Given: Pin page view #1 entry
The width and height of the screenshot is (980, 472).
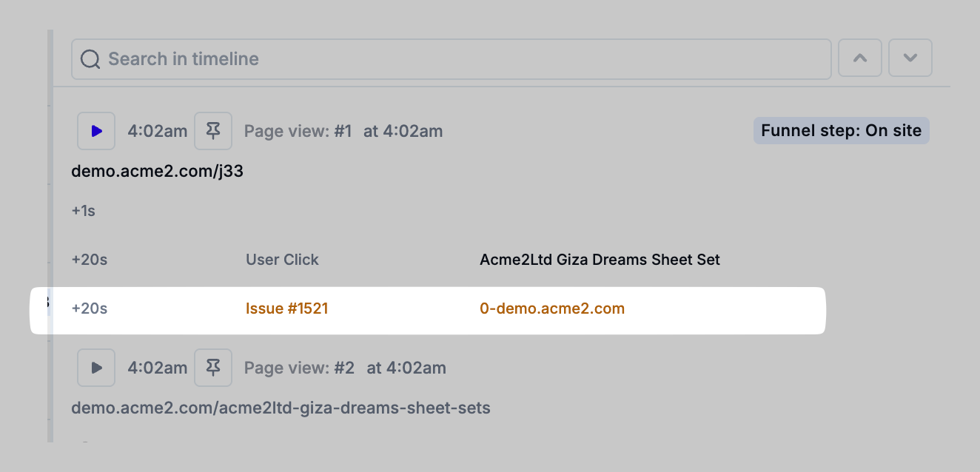Looking at the screenshot, I should [x=213, y=131].
